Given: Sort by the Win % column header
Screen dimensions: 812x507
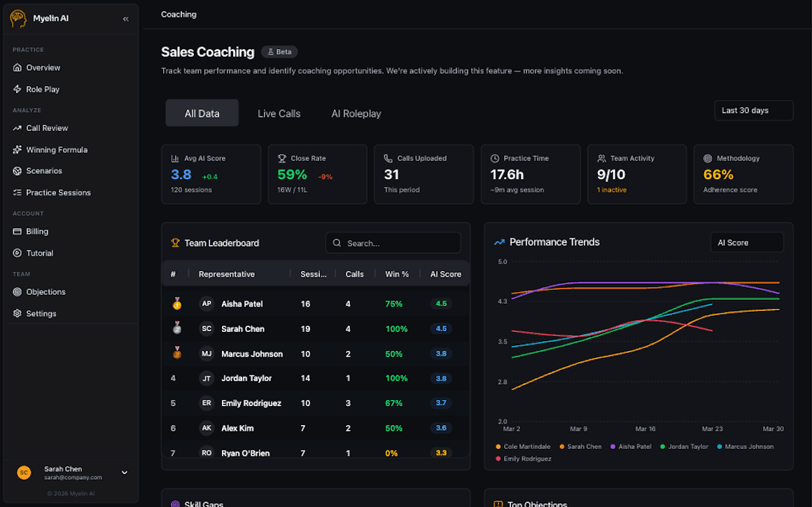Looking at the screenshot, I should click(x=397, y=274).
